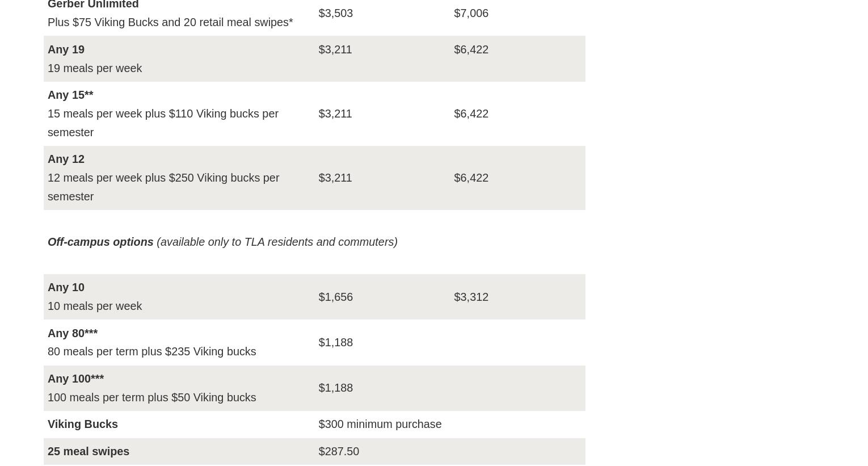Select the $7,006 Gerber Unlimited price
868x466 pixels.
pos(471,13)
